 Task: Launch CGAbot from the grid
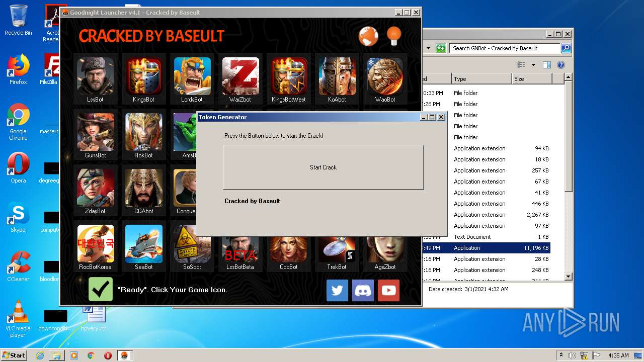[x=143, y=188]
